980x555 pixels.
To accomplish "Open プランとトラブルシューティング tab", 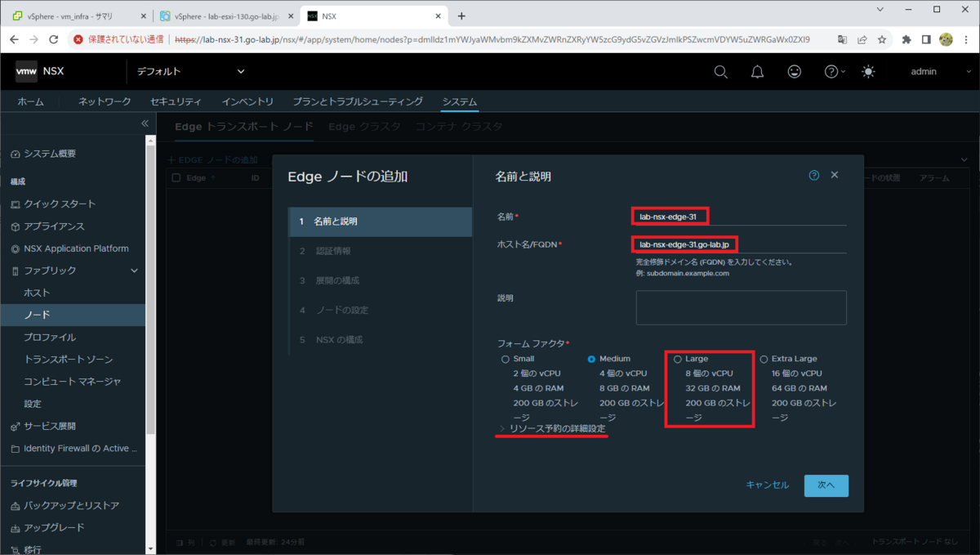I will tap(358, 101).
